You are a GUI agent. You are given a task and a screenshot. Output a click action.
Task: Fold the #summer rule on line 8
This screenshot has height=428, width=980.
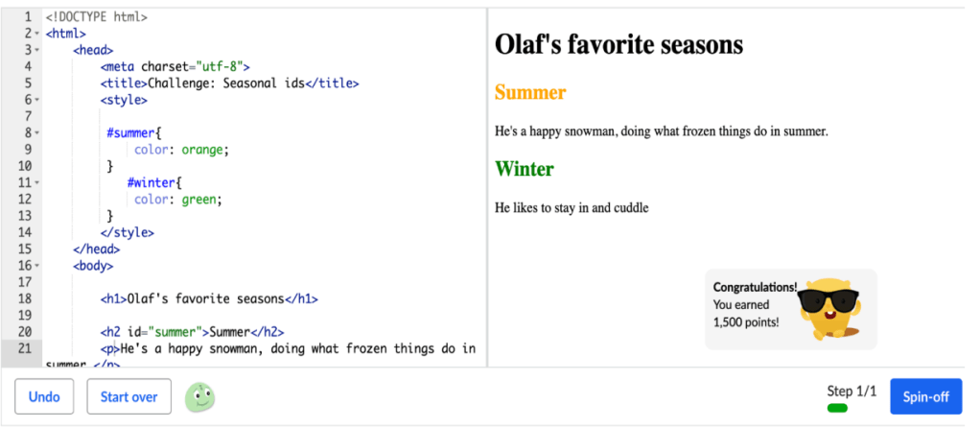tap(36, 133)
